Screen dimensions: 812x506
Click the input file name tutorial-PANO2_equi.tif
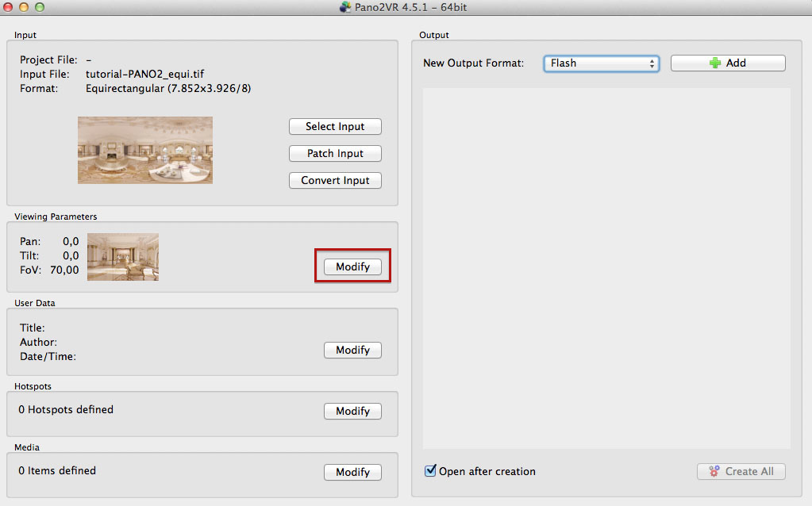click(x=145, y=74)
